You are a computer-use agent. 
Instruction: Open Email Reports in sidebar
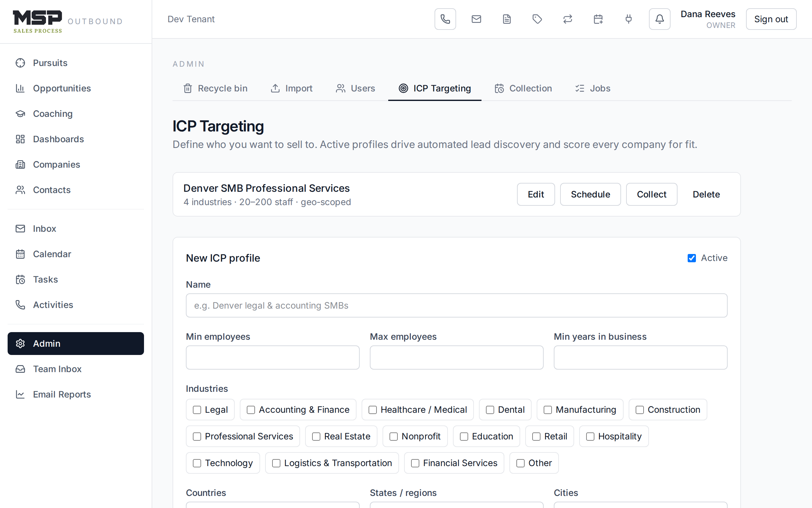(x=76, y=394)
